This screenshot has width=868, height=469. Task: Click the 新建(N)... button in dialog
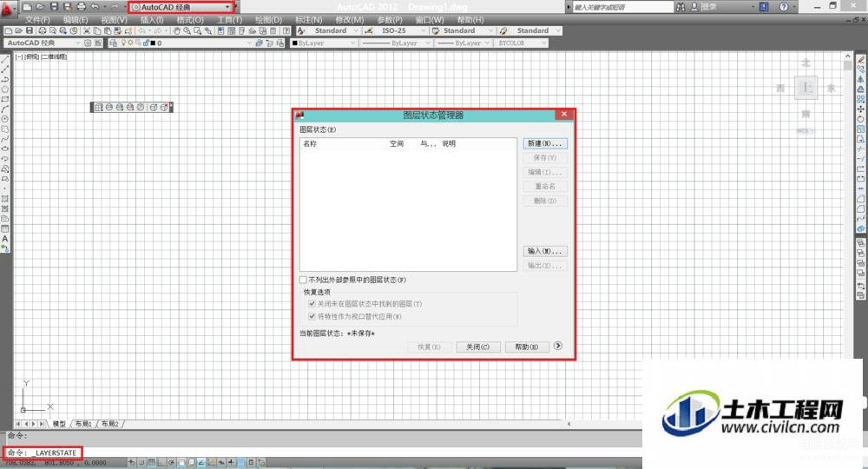pos(545,143)
